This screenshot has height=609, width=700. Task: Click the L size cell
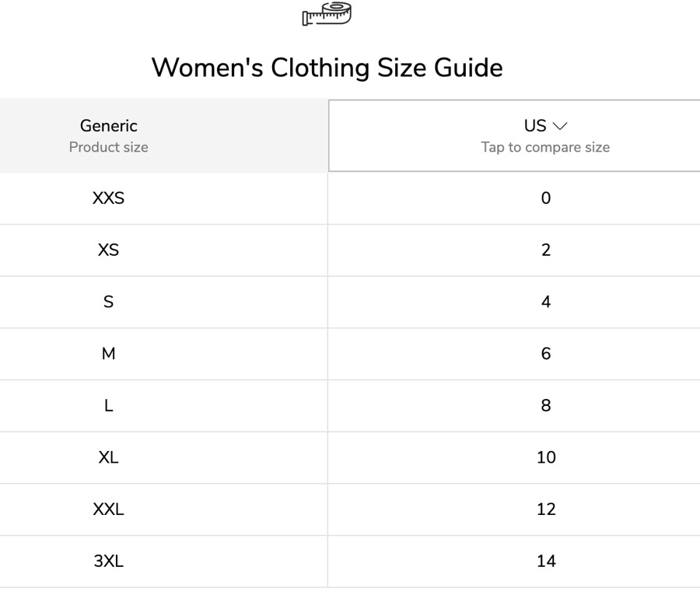coord(108,405)
